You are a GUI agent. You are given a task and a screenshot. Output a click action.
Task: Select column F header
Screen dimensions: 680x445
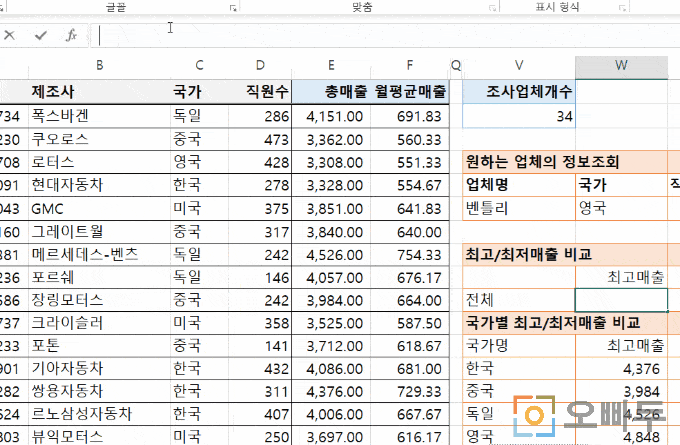click(x=410, y=65)
